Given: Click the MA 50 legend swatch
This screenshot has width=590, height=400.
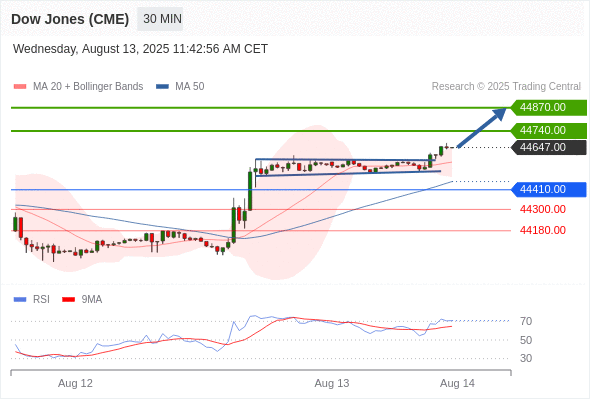Looking at the screenshot, I should pyautogui.click(x=163, y=87).
